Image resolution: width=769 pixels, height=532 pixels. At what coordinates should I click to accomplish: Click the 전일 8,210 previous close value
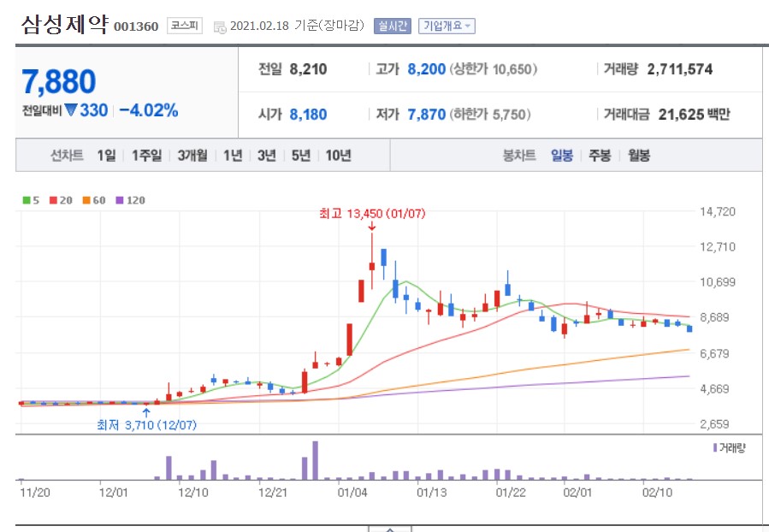[x=308, y=69]
